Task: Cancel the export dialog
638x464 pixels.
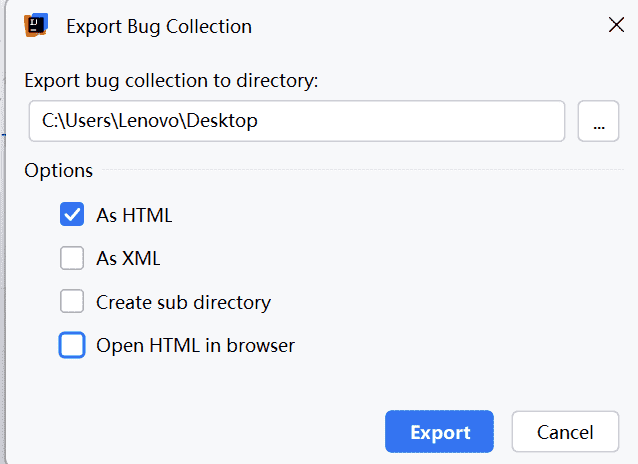Action: pos(565,432)
